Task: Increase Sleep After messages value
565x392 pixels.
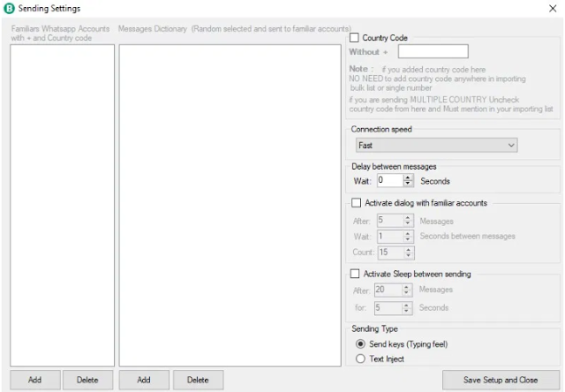Action: [406, 287]
